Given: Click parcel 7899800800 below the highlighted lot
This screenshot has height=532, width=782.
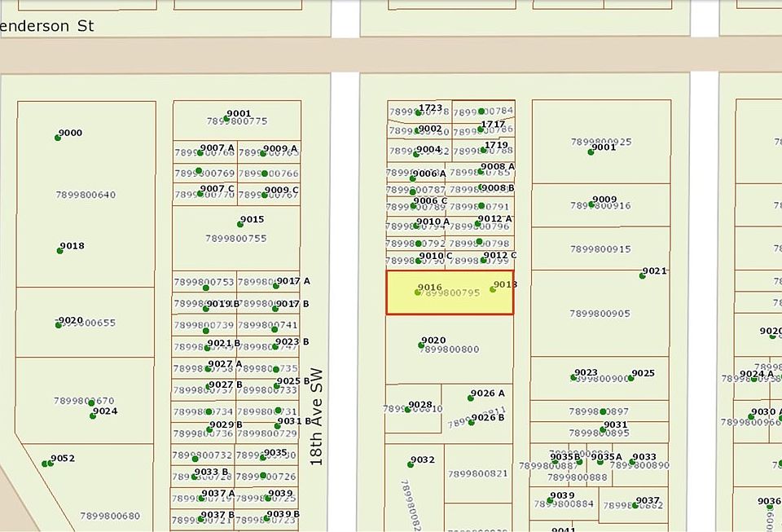Looking at the screenshot, I should point(449,350).
